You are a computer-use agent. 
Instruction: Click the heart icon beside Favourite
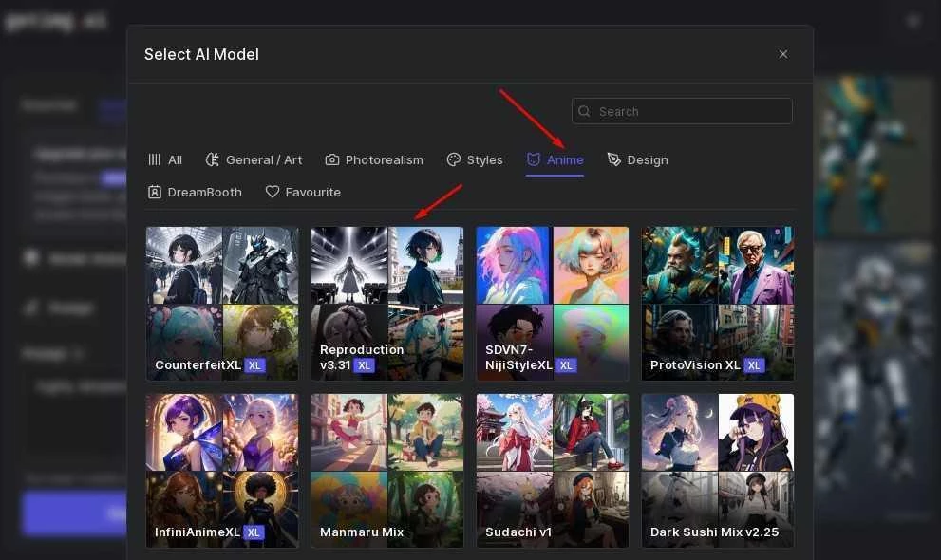pos(273,192)
